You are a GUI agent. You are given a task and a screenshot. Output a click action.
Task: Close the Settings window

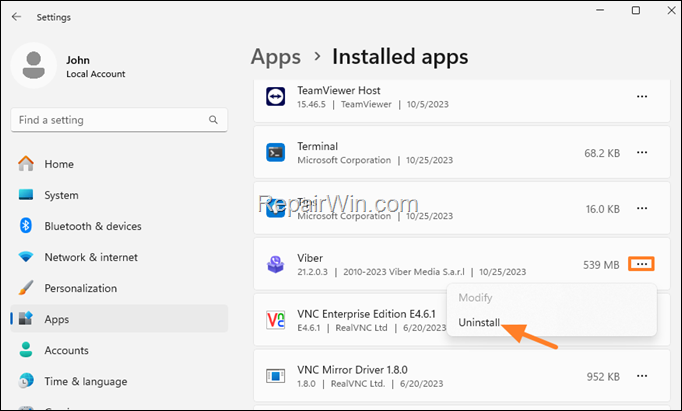(x=672, y=10)
